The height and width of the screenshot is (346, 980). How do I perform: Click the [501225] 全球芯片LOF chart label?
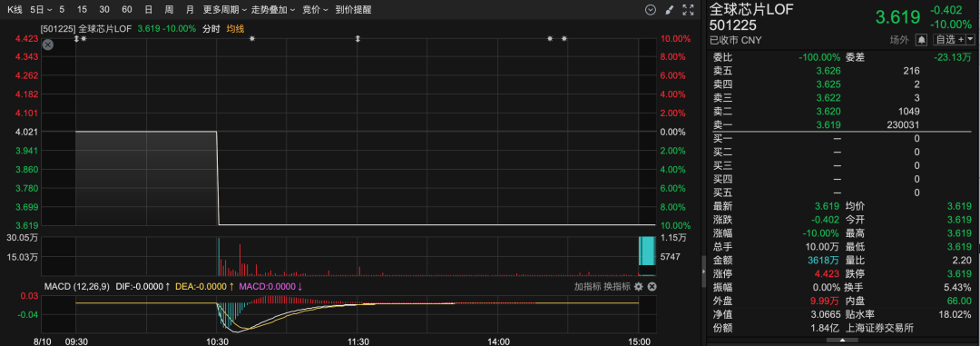click(85, 28)
